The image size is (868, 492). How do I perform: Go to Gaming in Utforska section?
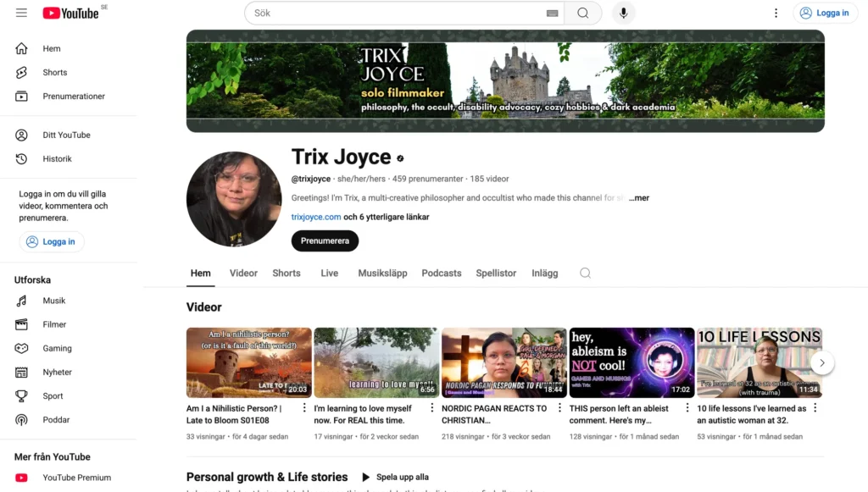click(57, 348)
